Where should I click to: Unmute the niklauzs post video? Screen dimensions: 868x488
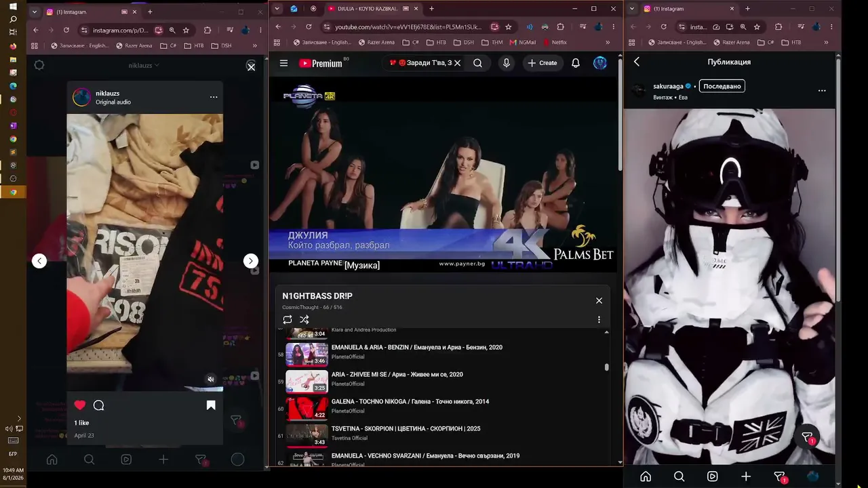[x=211, y=379]
